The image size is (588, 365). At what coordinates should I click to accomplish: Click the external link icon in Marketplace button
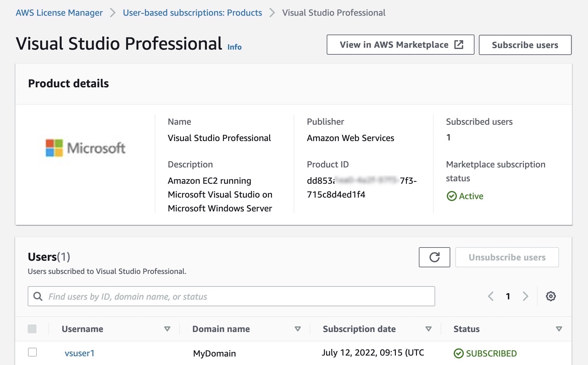pos(459,45)
